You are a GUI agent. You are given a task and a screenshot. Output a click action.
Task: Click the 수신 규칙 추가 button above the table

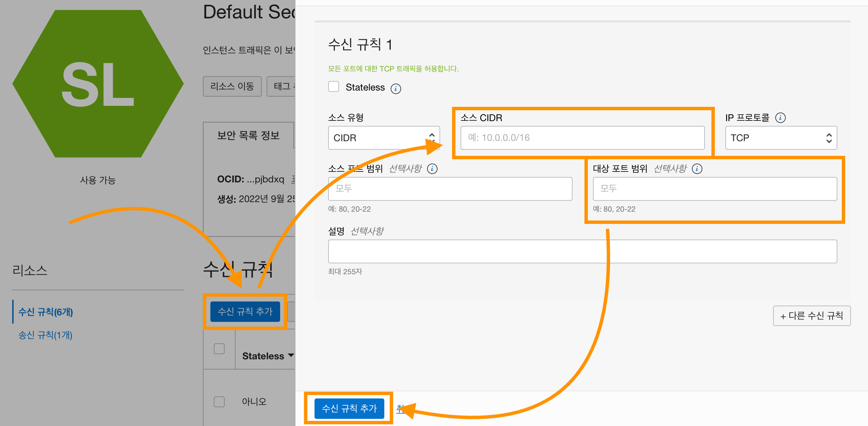click(245, 311)
